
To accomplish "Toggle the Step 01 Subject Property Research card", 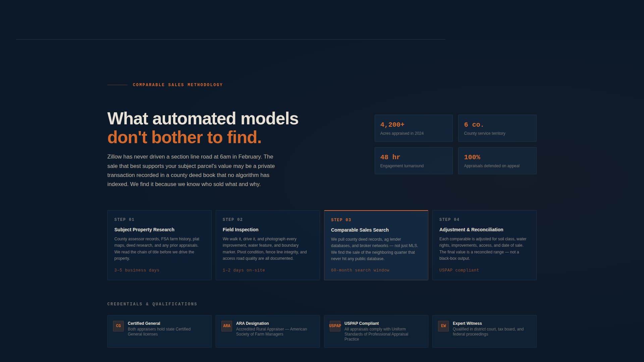I will [159, 245].
